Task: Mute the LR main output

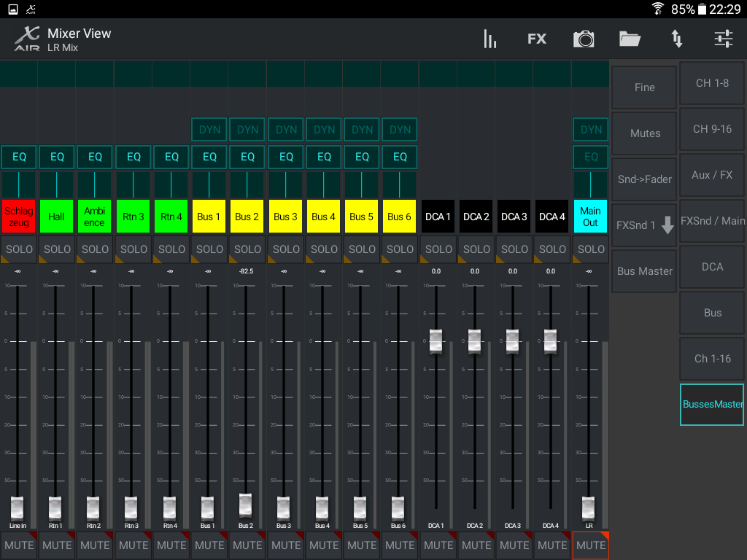Action: (x=591, y=545)
